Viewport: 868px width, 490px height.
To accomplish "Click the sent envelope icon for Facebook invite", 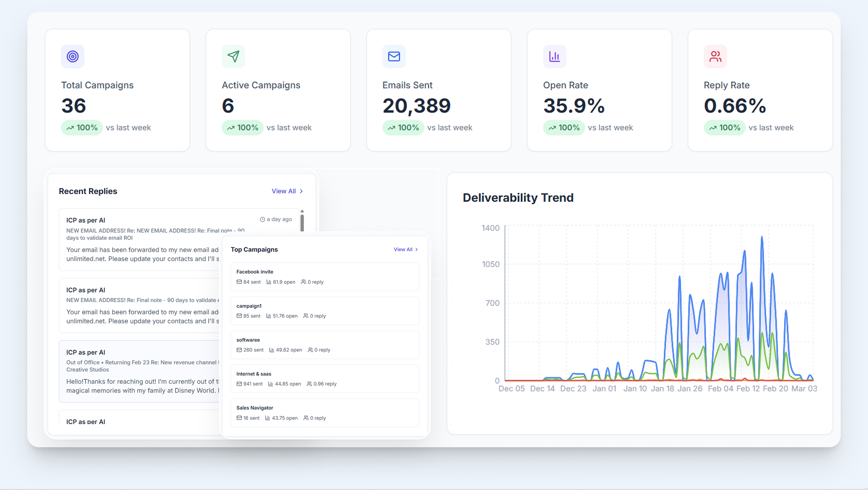I will pos(239,282).
